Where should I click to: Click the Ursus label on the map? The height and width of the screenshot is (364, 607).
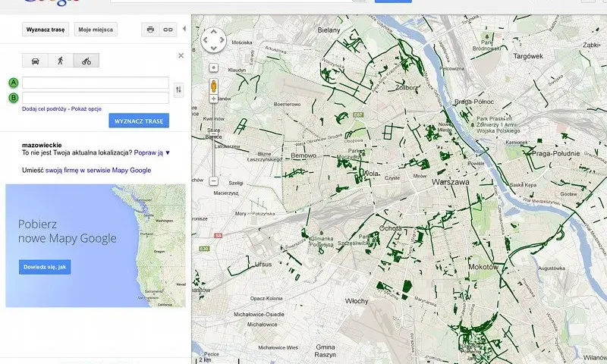pyautogui.click(x=263, y=265)
